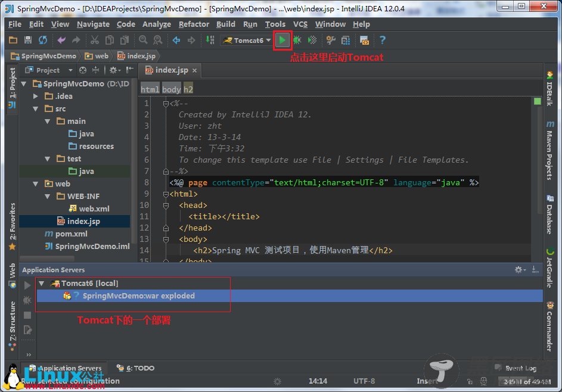The image size is (562, 392).
Task: Expand the .idea folder node
Action: [36, 96]
